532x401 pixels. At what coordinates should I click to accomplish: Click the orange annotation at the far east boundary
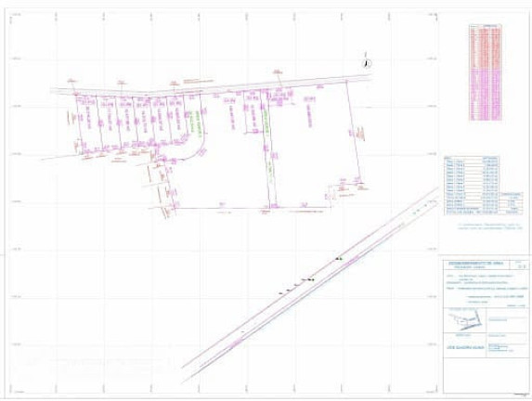pos(360,134)
